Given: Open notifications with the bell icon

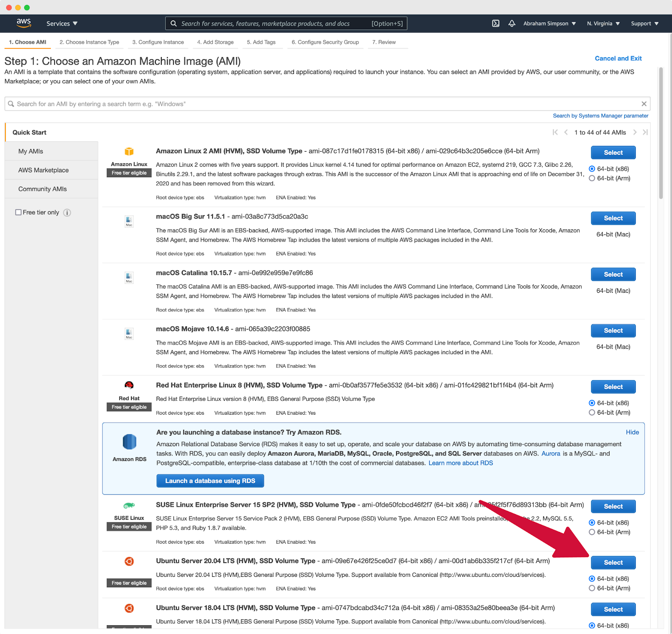Looking at the screenshot, I should click(511, 24).
